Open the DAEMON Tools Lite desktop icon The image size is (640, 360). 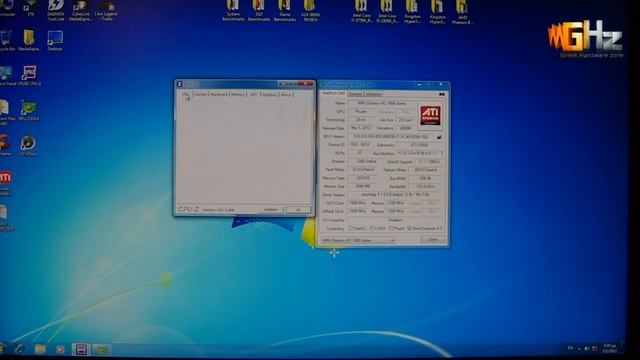(x=56, y=10)
